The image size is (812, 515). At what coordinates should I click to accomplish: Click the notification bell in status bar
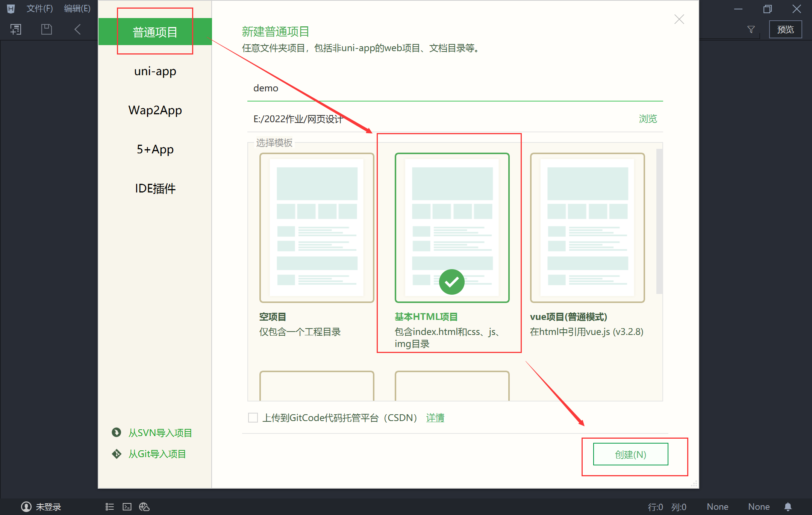(788, 506)
